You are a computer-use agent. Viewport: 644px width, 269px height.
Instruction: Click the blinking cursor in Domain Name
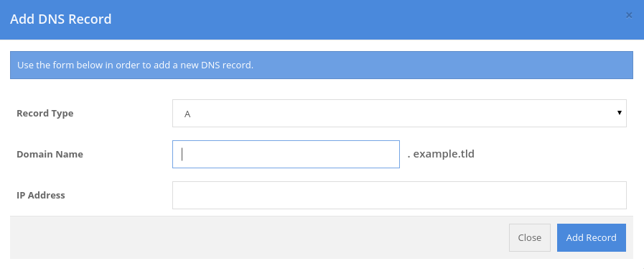pos(182,154)
